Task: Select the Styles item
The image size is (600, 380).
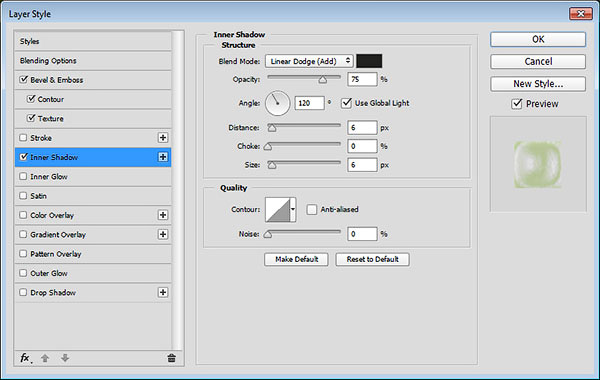Action: (93, 41)
